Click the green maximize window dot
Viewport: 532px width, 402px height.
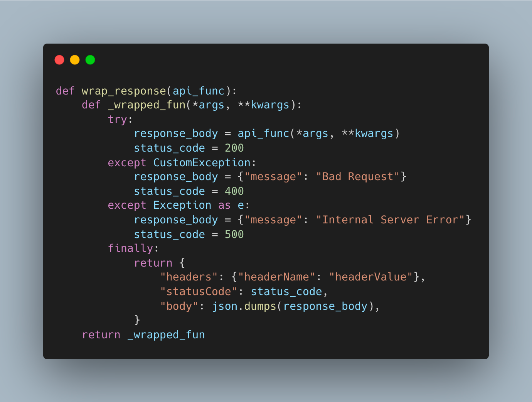(x=90, y=60)
